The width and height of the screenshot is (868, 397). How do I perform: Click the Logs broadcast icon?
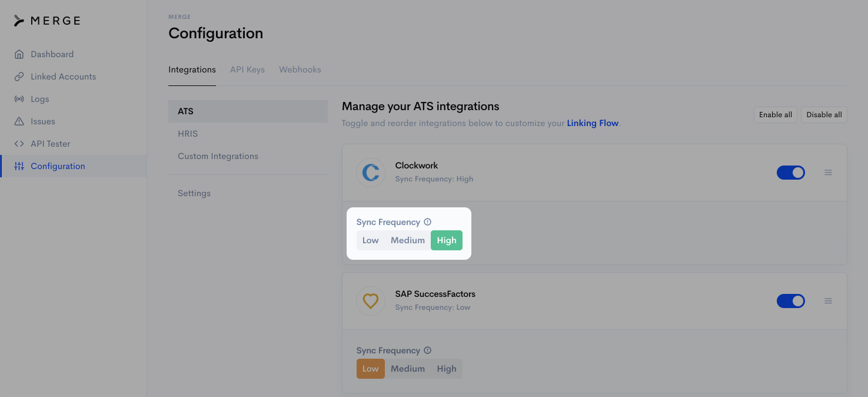pos(19,99)
